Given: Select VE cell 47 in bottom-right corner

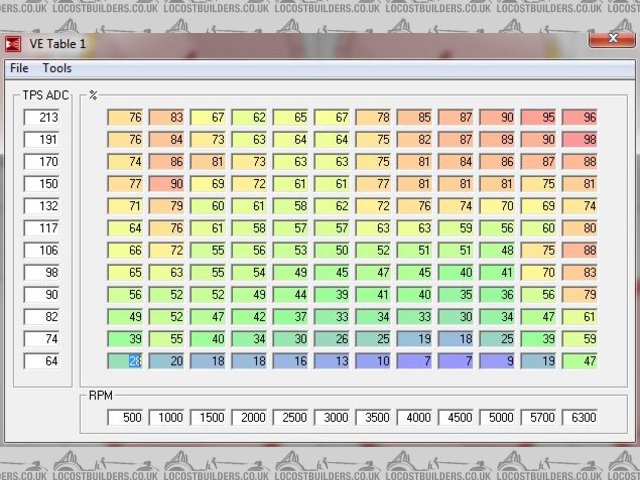Looking at the screenshot, I should click(579, 361).
